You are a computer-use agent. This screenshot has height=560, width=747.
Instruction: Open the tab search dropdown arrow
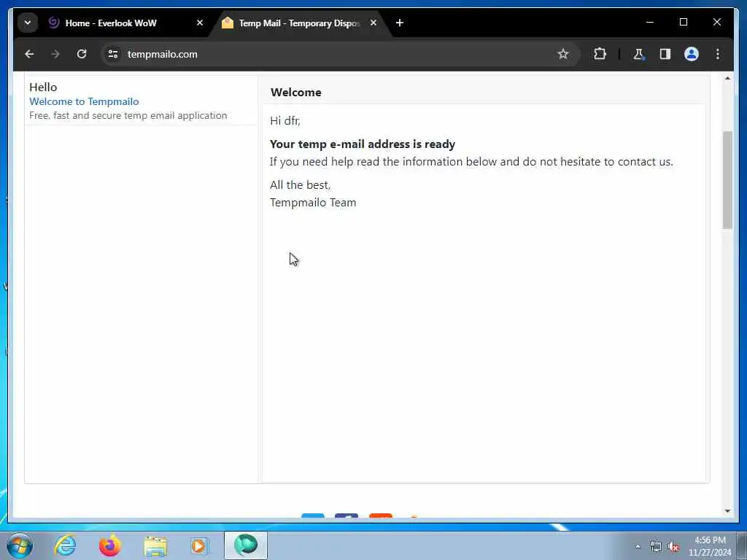[x=28, y=23]
